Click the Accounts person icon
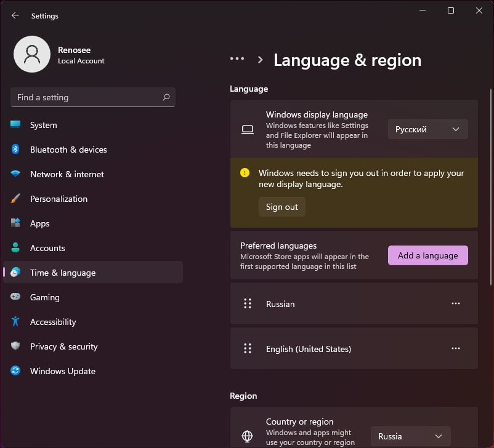 15,247
